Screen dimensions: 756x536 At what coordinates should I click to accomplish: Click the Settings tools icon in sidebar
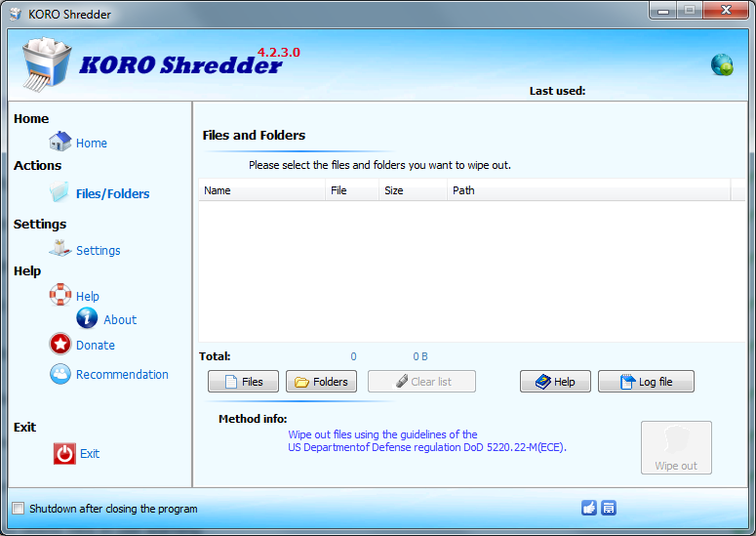[x=60, y=248]
